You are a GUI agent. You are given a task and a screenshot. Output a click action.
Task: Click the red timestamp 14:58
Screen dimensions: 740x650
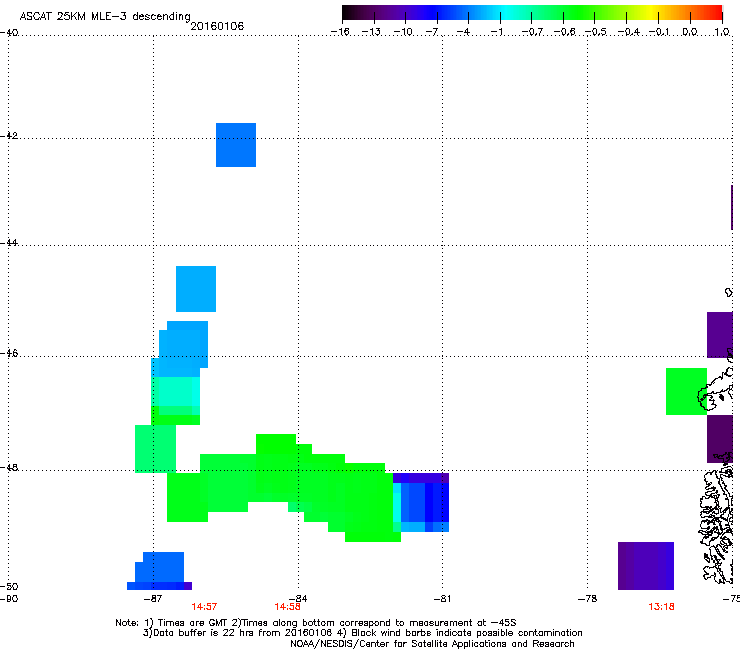pyautogui.click(x=287, y=607)
